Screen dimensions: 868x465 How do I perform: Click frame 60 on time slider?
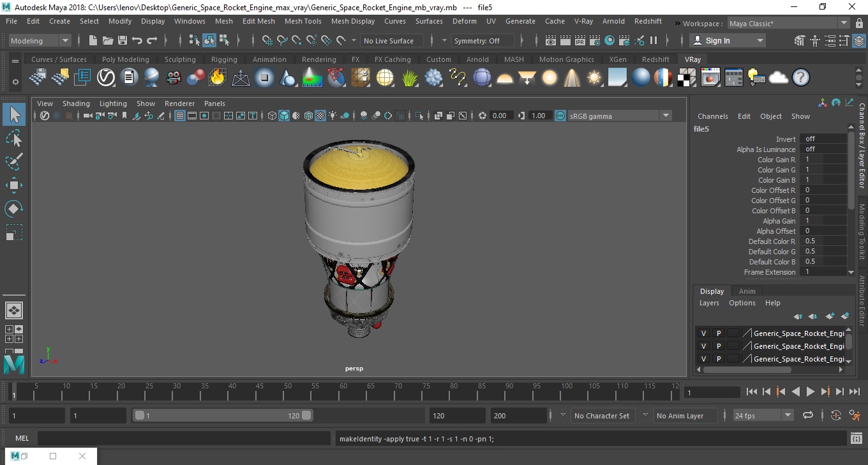point(343,392)
